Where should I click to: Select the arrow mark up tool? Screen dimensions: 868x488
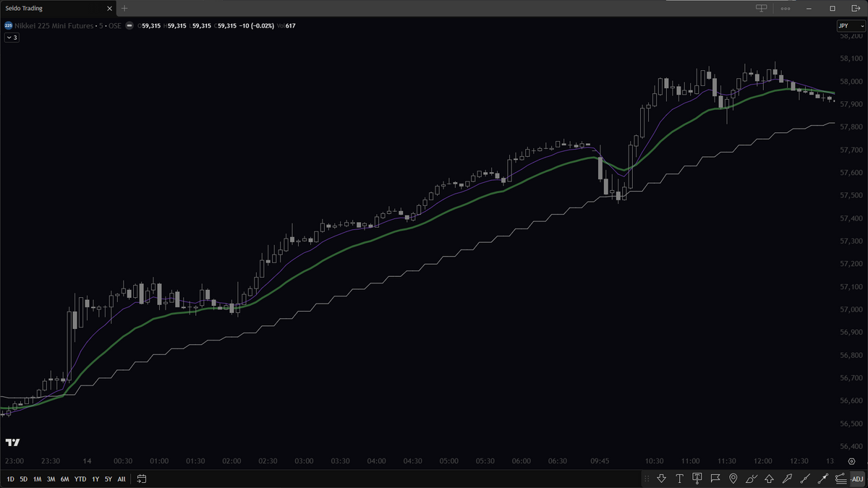[768, 479]
